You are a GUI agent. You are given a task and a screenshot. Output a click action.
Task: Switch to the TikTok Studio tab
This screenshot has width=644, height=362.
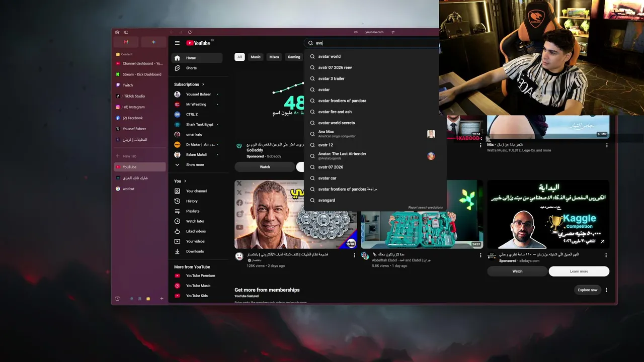coord(140,96)
